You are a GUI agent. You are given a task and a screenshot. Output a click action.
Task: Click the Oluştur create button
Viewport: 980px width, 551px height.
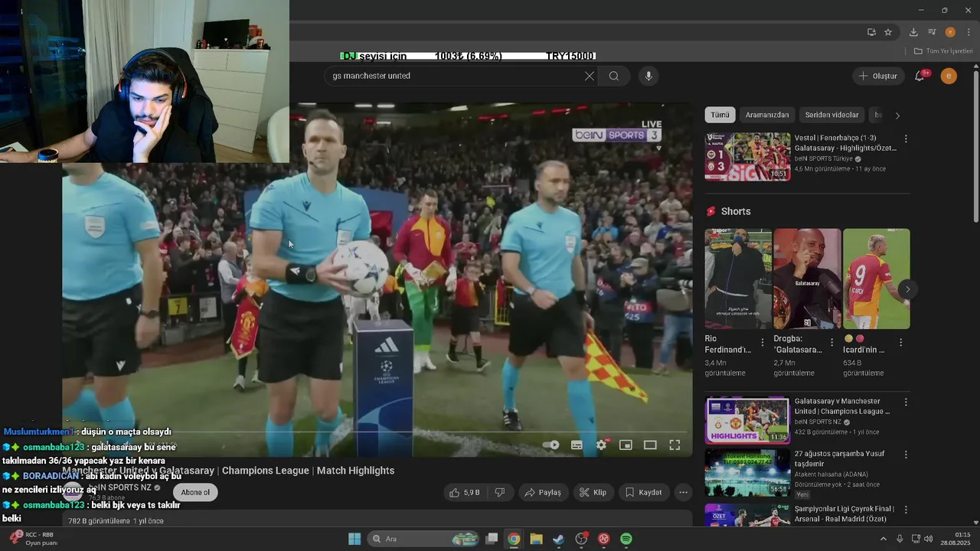click(x=878, y=76)
